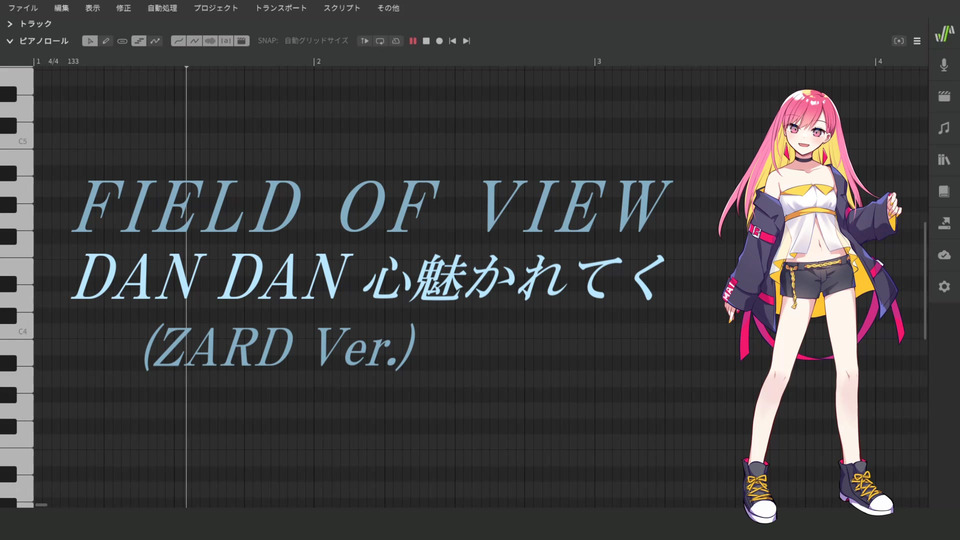The height and width of the screenshot is (540, 960).
Task: Toggle the smooth pitch curve view
Action: coord(178,41)
